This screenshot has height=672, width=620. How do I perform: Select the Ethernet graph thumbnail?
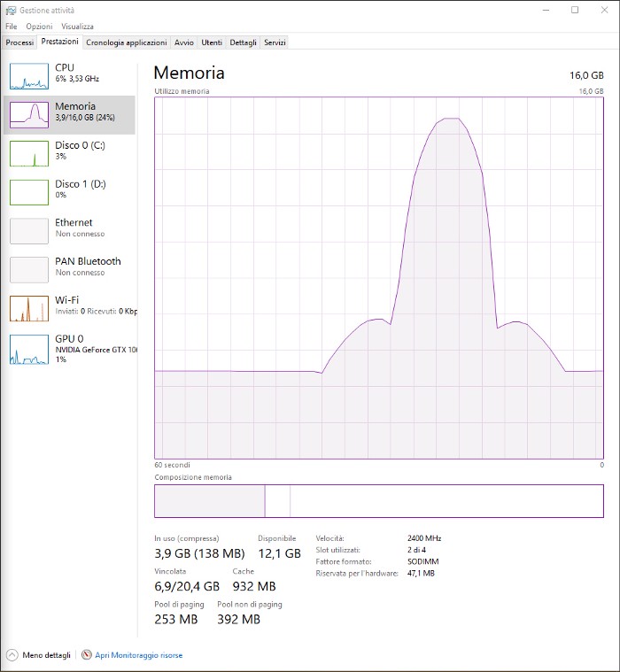click(x=29, y=231)
